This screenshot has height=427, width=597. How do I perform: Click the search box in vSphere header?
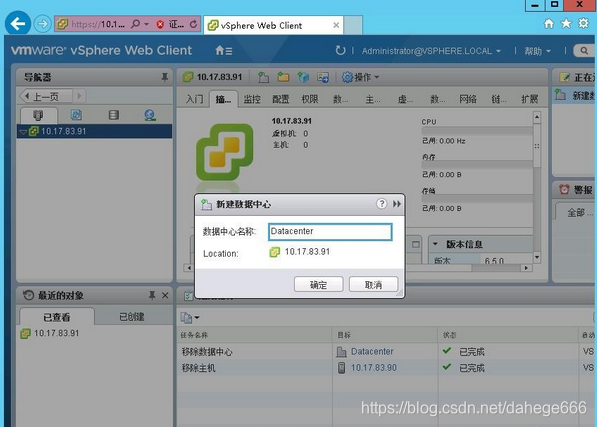click(x=584, y=51)
